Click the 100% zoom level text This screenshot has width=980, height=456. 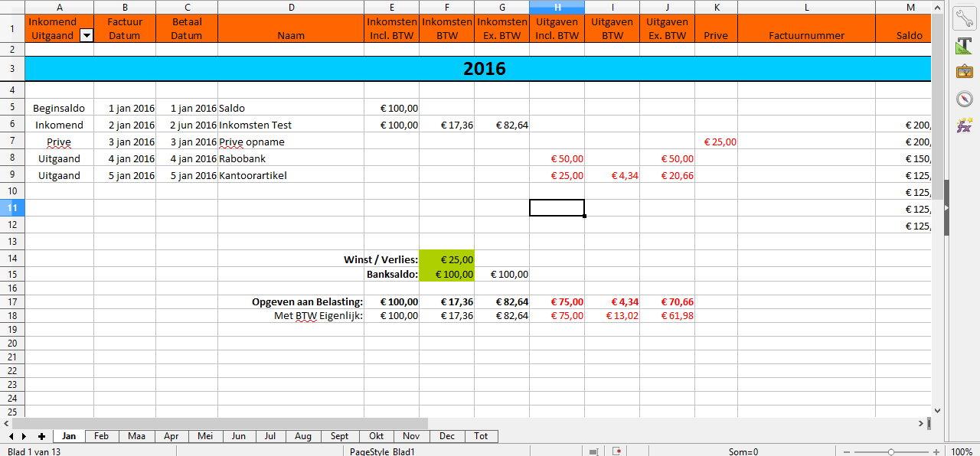(962, 451)
